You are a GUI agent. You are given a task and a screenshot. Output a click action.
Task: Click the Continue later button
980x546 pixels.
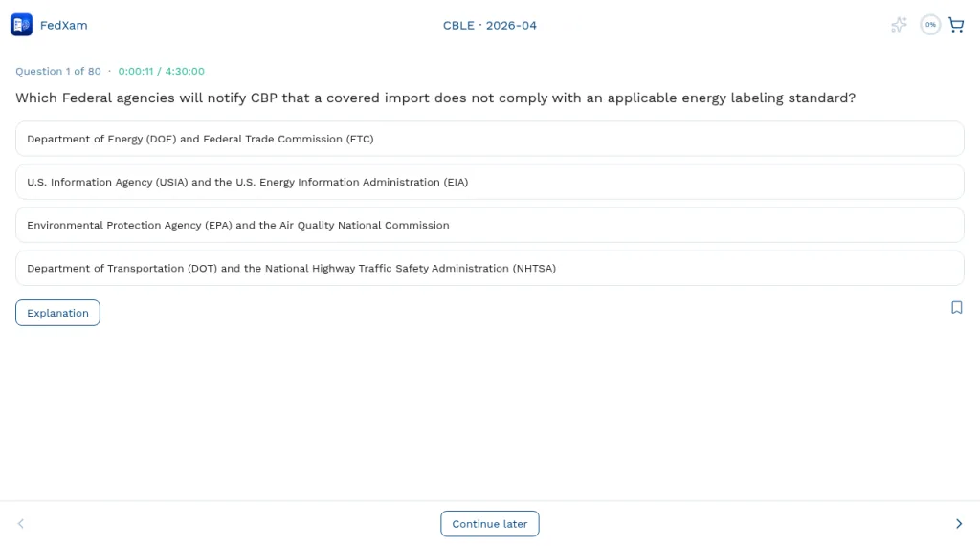[x=489, y=523]
